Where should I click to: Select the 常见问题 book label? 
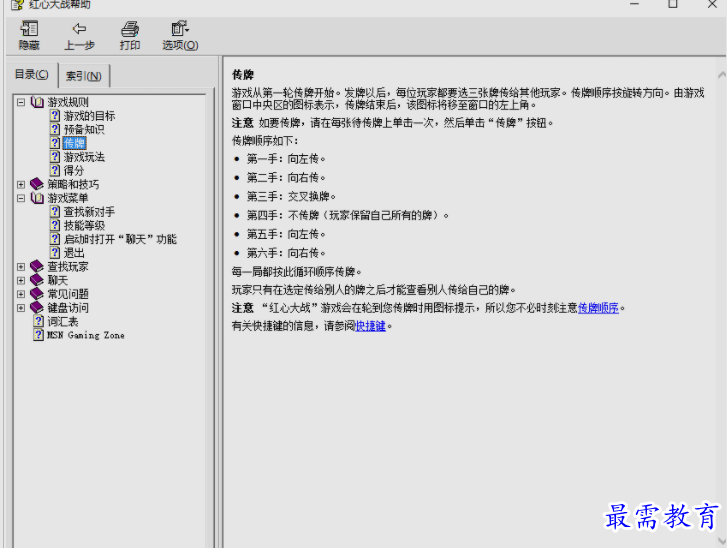pyautogui.click(x=68, y=294)
